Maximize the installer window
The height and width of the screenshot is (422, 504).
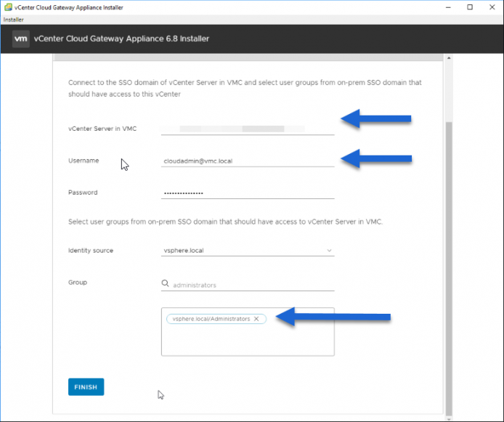(470, 7)
